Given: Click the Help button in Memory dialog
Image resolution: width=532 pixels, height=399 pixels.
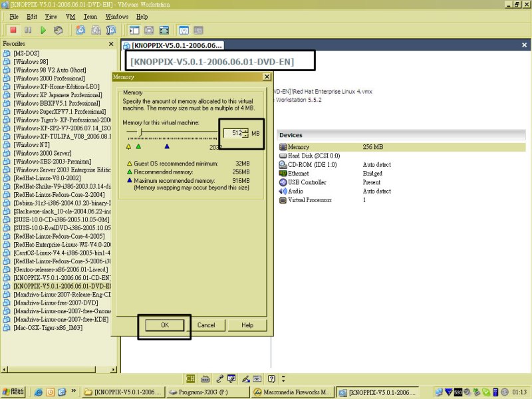Looking at the screenshot, I should point(247,325).
